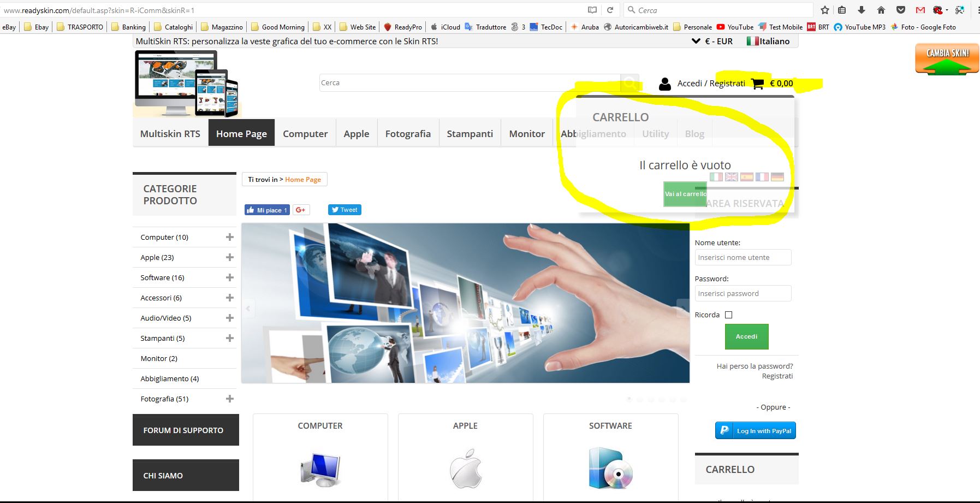Click the Abbigliamento (4) category link
980x503 pixels.
pyautogui.click(x=170, y=378)
